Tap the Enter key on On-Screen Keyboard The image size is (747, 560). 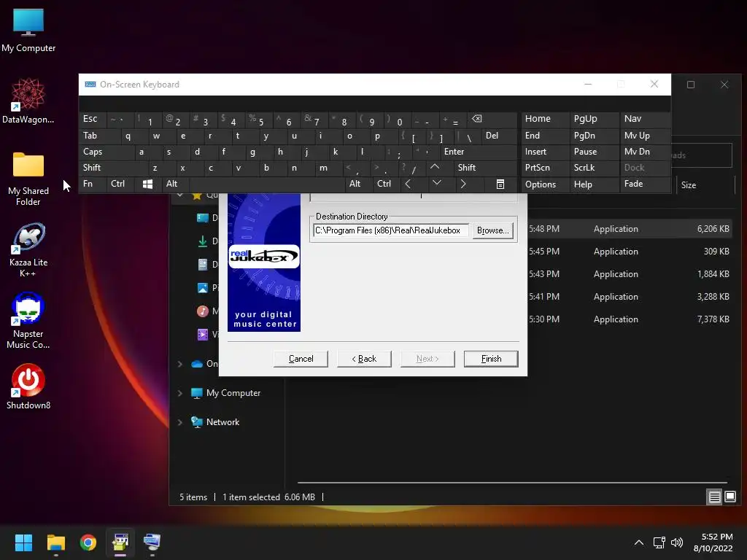click(x=478, y=152)
